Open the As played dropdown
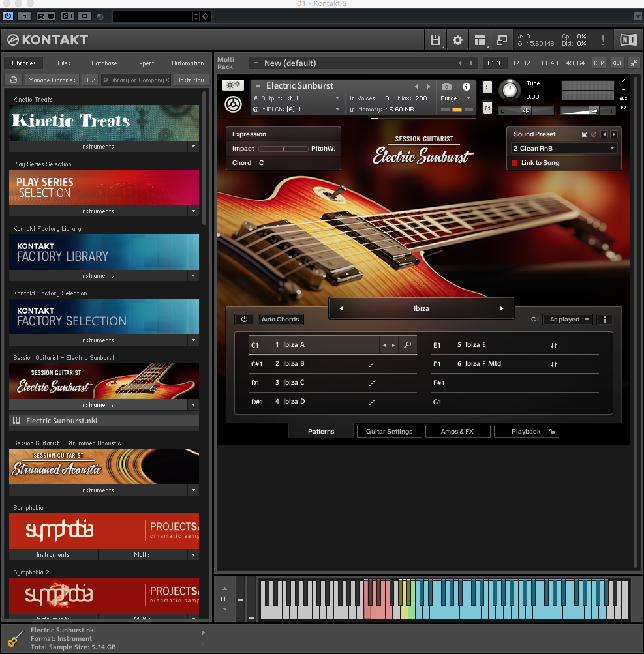644x654 pixels. (x=568, y=320)
